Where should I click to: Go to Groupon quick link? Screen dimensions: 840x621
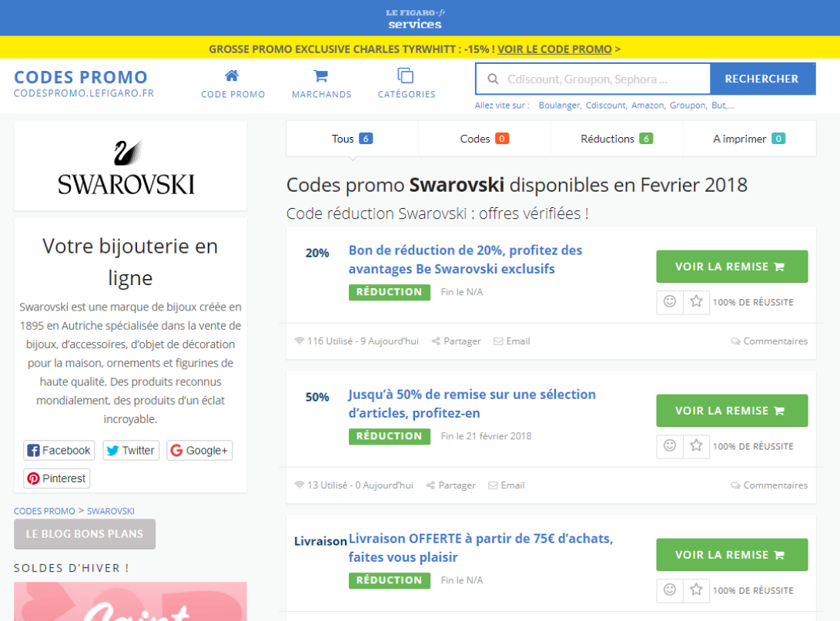[x=688, y=106]
